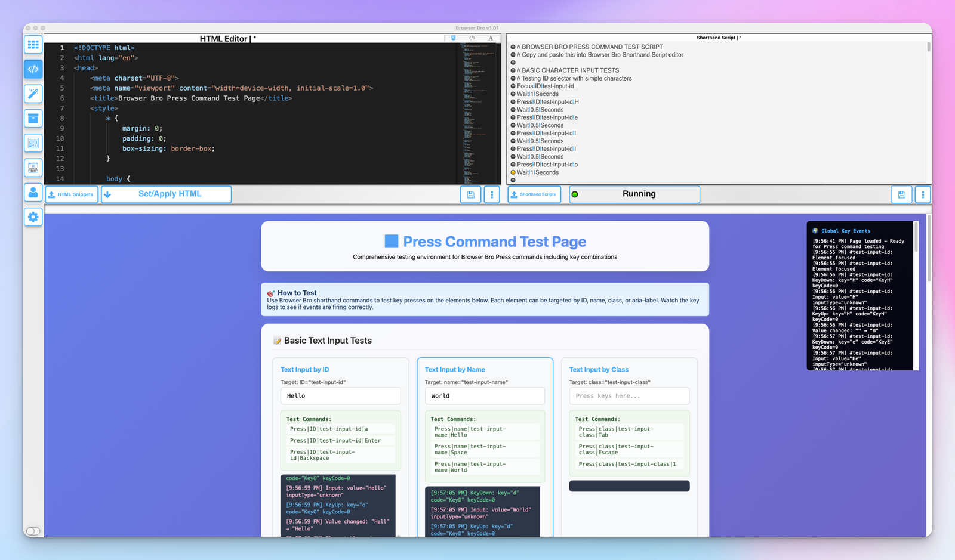Viewport: 955px width, 560px height.
Task: Toggle breakpoint on 'Focus|ID|test-input-id' line
Action: pyautogui.click(x=513, y=86)
